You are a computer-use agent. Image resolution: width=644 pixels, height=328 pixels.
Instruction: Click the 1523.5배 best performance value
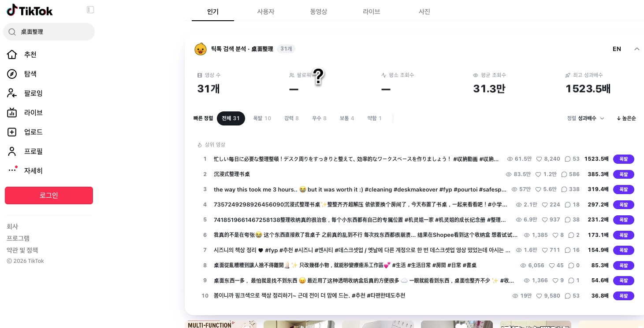tap(588, 89)
